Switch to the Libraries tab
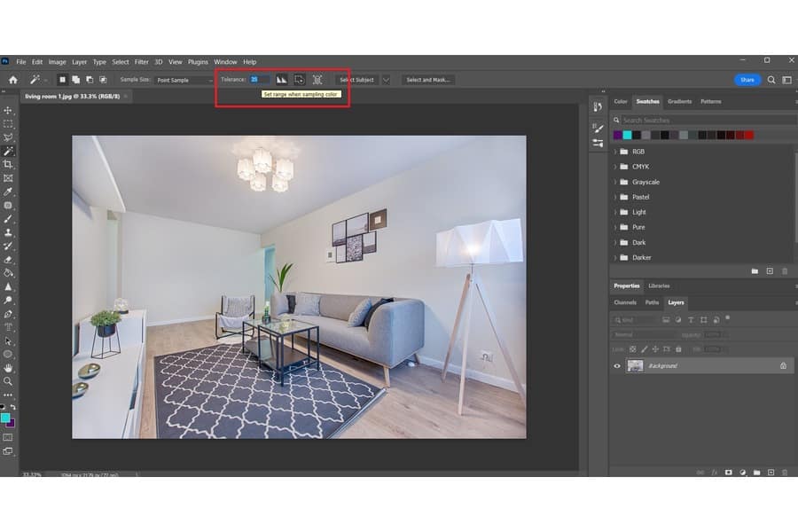 tap(659, 286)
